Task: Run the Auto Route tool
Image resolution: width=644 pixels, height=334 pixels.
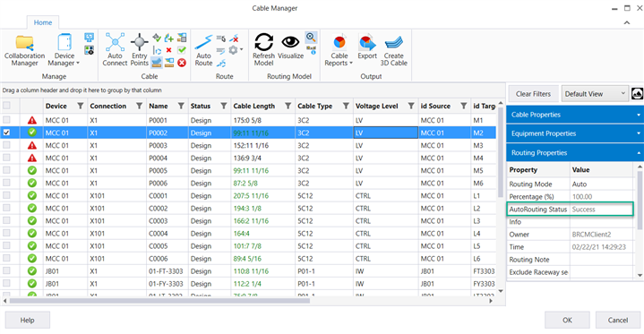Action: (203, 50)
